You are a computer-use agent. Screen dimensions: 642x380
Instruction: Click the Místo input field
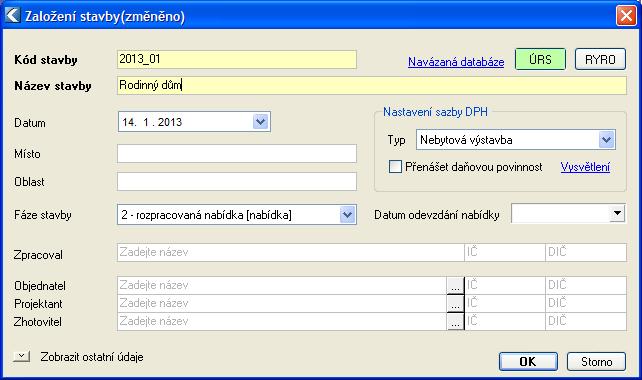[237, 154]
